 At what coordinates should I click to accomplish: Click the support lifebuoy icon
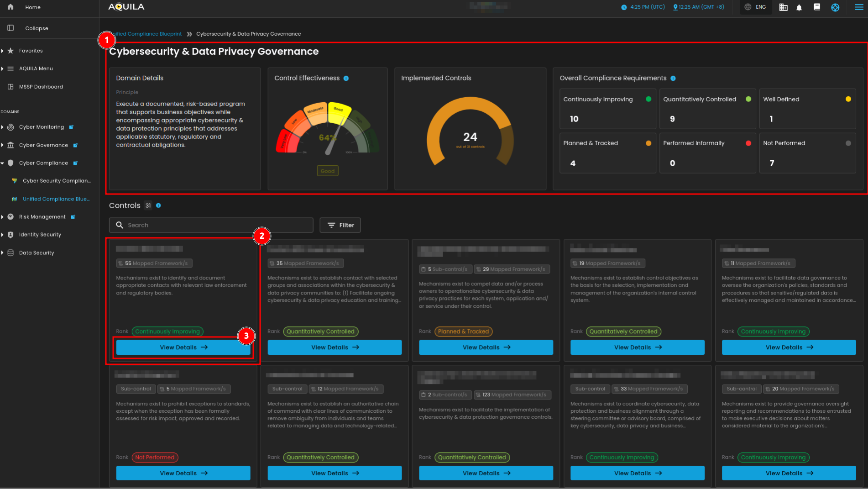pyautogui.click(x=835, y=7)
